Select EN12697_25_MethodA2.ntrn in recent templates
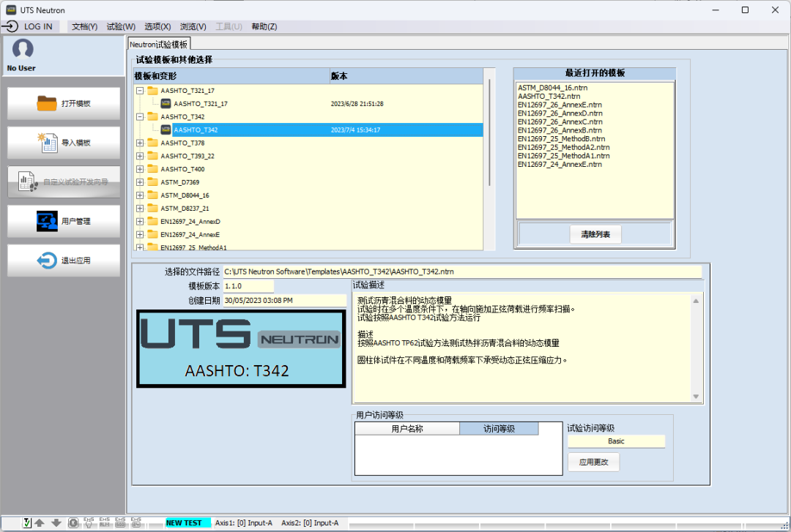Viewport: 791px width, 532px height. pos(563,147)
